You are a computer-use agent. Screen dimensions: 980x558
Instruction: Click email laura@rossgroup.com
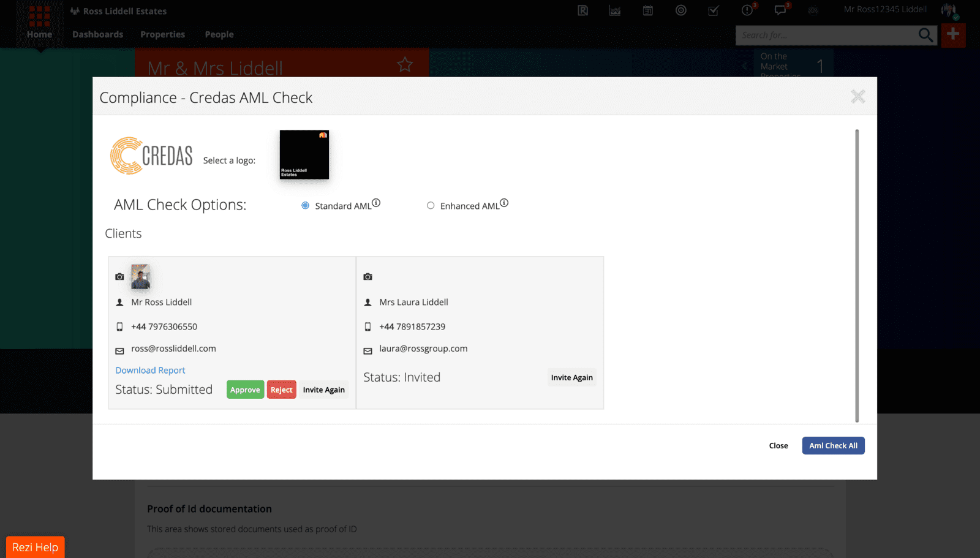(423, 349)
